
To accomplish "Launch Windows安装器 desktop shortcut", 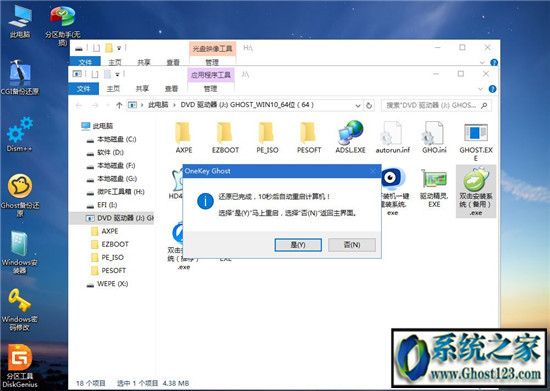I will (20, 252).
